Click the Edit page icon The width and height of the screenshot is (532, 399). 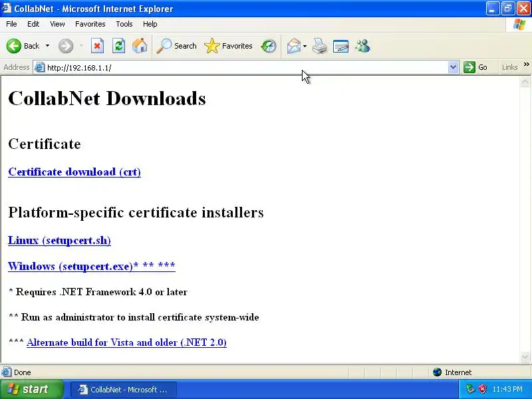pos(340,46)
